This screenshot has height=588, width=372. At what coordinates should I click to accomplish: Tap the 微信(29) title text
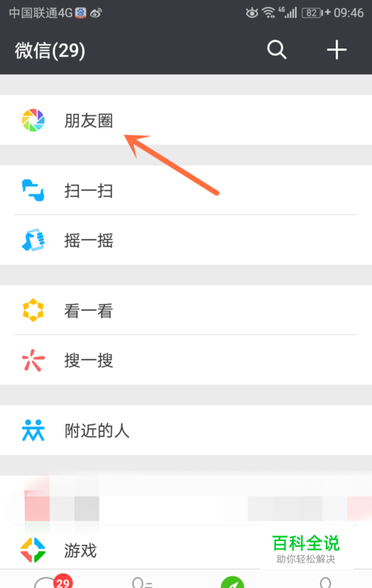[x=50, y=51]
